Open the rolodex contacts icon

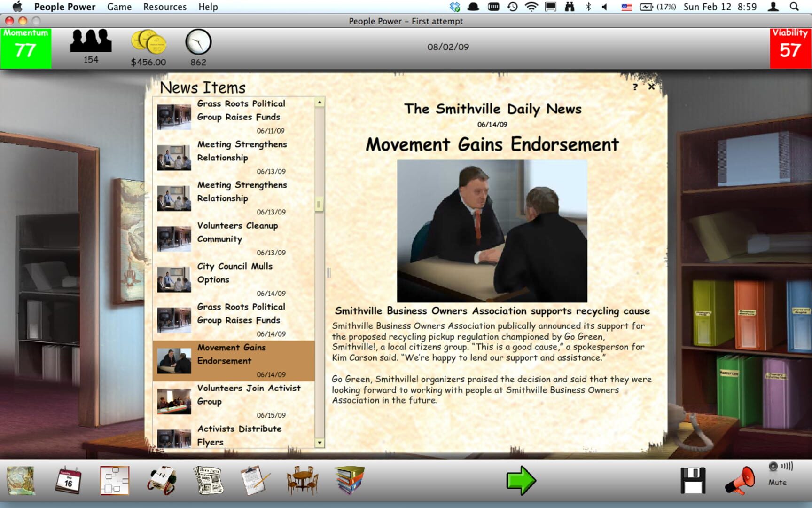162,480
